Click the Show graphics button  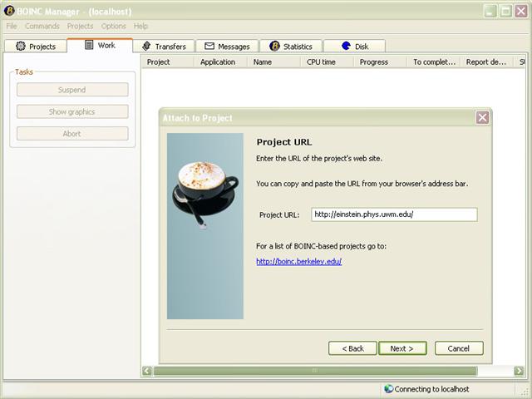(x=72, y=111)
